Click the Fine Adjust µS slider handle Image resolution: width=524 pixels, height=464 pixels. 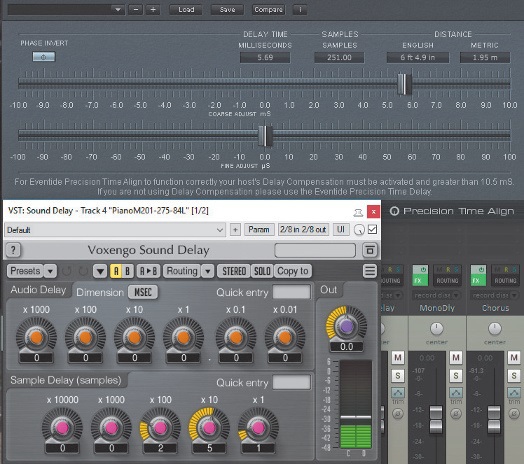pos(265,136)
